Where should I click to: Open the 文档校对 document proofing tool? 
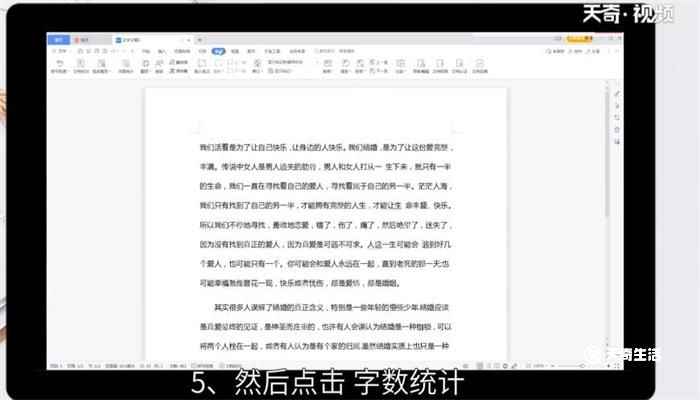(81, 65)
